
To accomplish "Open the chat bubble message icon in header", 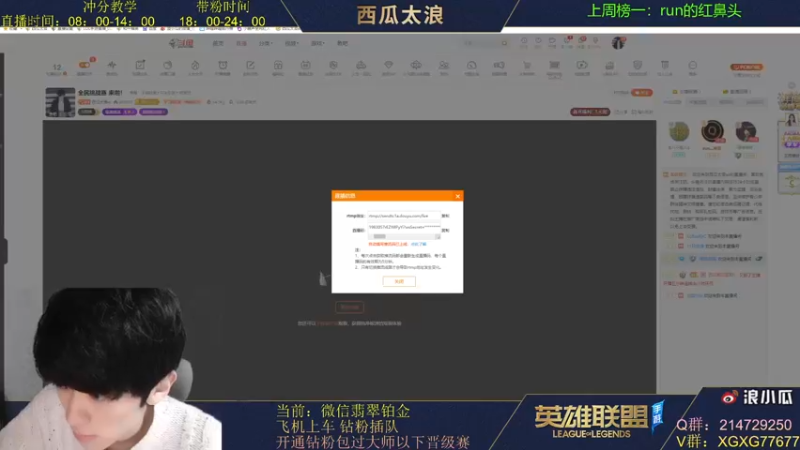I will (x=552, y=41).
